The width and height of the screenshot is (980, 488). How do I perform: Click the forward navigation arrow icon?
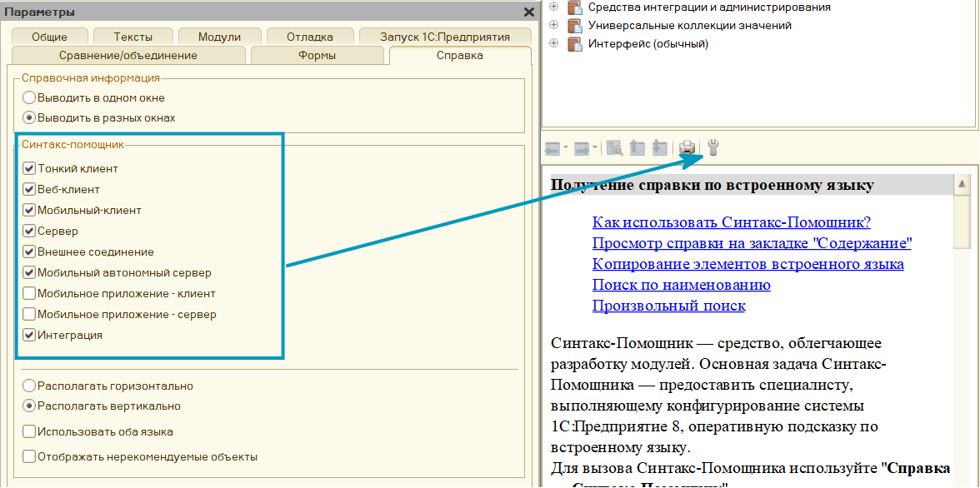(x=582, y=149)
